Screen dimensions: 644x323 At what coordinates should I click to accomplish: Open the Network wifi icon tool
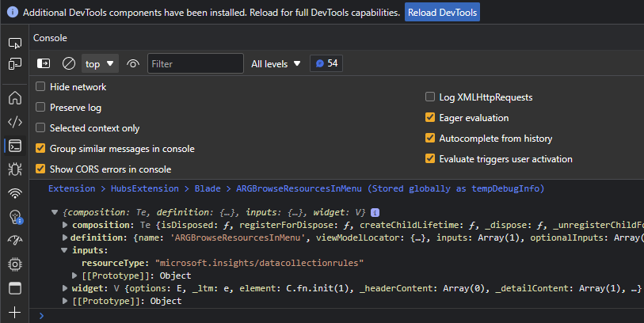pos(15,193)
